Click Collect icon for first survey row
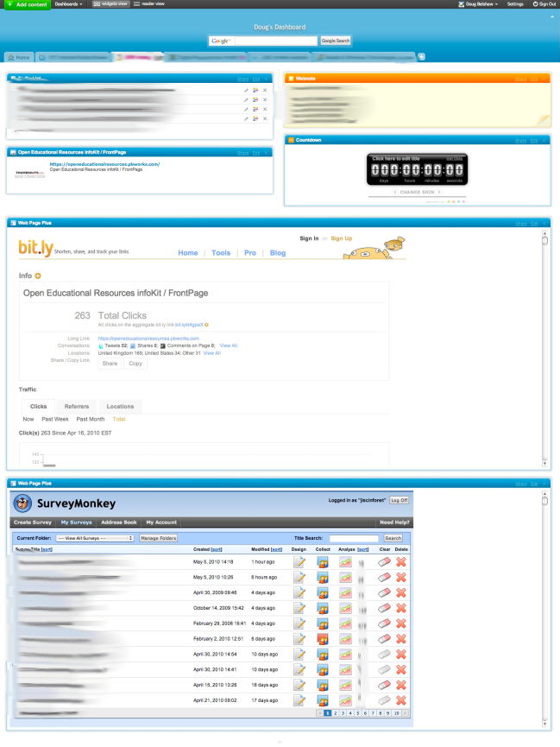Viewport: 560px width, 747px height. (x=323, y=562)
